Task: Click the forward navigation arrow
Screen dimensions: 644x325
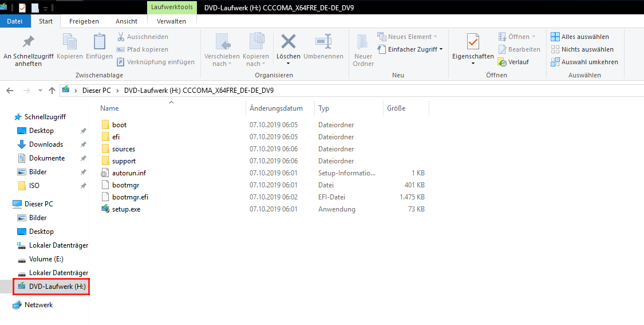Action: (27, 91)
